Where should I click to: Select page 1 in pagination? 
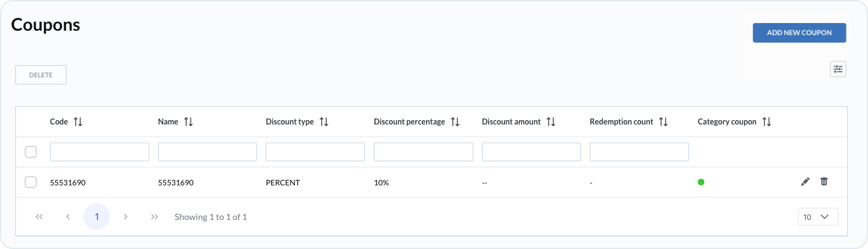click(97, 217)
